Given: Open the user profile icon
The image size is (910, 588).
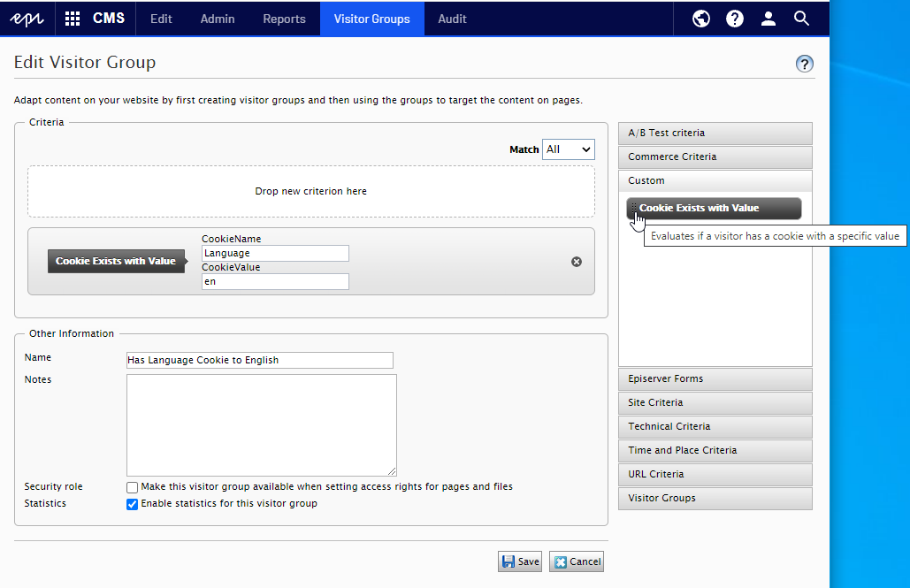Looking at the screenshot, I should [769, 19].
